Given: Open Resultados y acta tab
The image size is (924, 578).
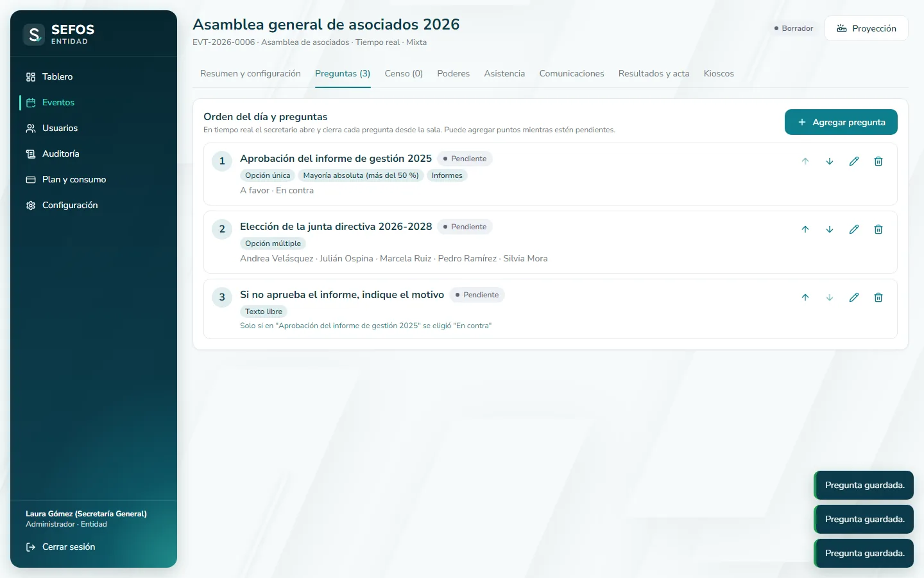Looking at the screenshot, I should pyautogui.click(x=654, y=74).
